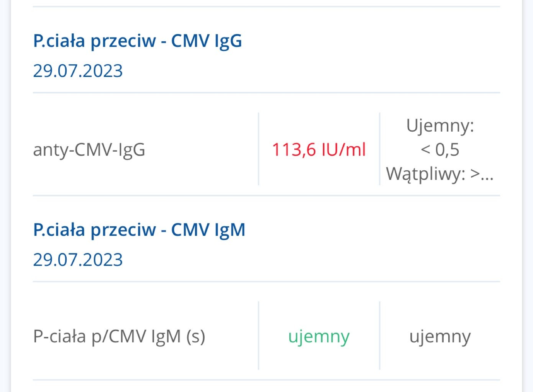Click the (s) suffix in the IgM test name
The image size is (533, 392).
[x=195, y=336]
